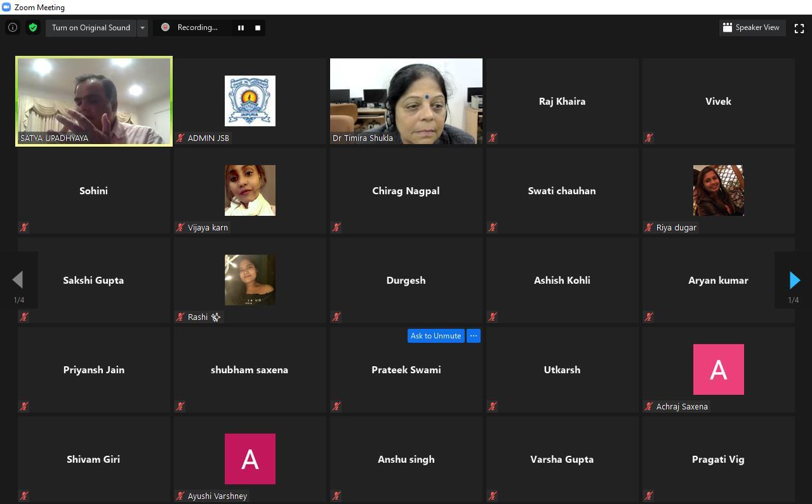Click the meeting information icon
812x504 pixels.
click(x=12, y=27)
